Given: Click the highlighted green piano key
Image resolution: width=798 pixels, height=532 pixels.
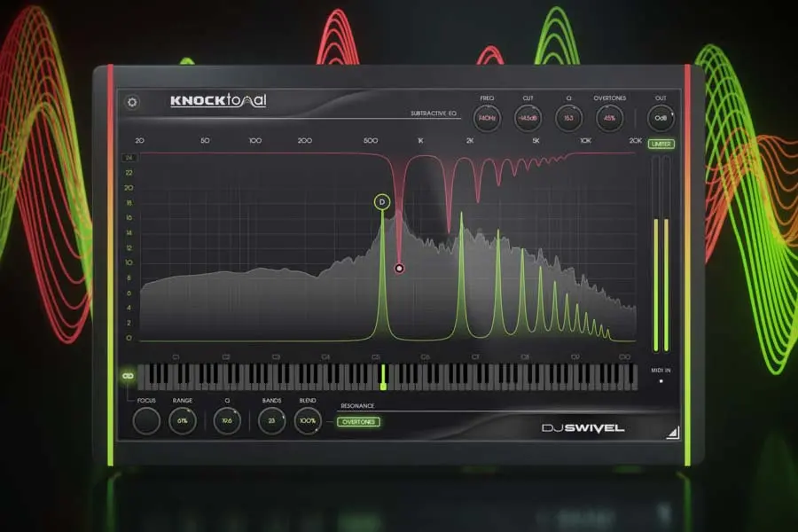Looking at the screenshot, I should tap(383, 377).
